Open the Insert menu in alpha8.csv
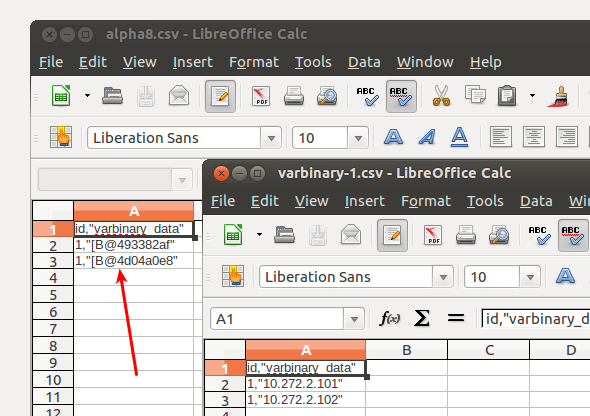Screen dimensions: 590x416 [193, 62]
